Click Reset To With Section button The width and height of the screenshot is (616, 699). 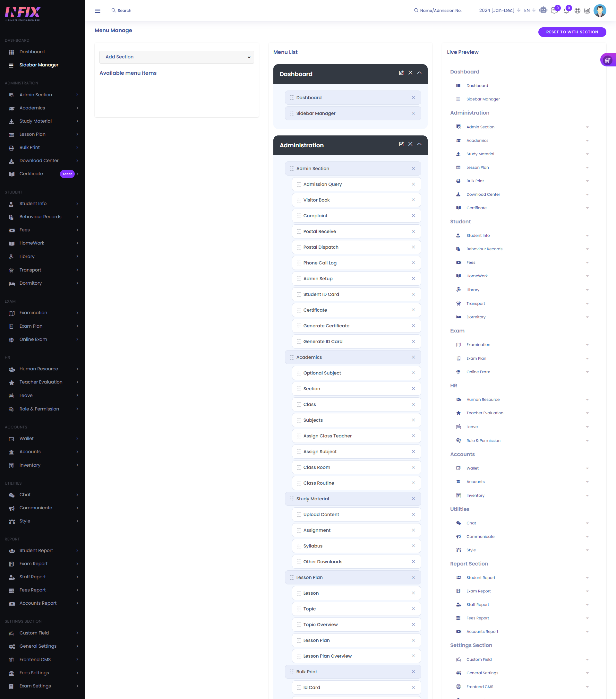click(572, 32)
